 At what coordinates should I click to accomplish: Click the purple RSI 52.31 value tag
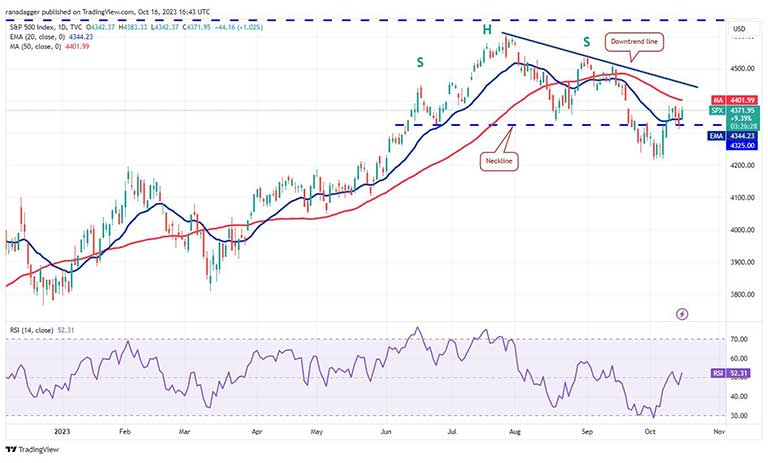[x=730, y=373]
